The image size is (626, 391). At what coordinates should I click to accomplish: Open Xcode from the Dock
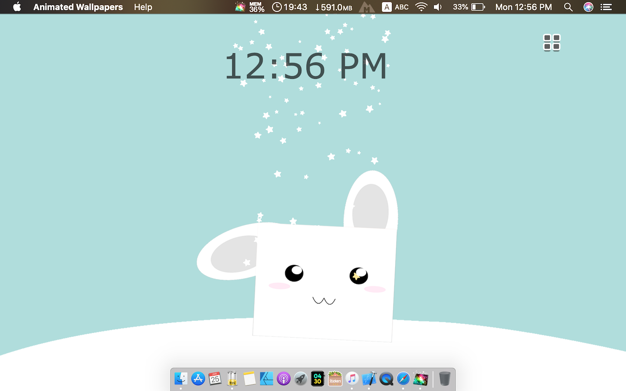tap(369, 378)
